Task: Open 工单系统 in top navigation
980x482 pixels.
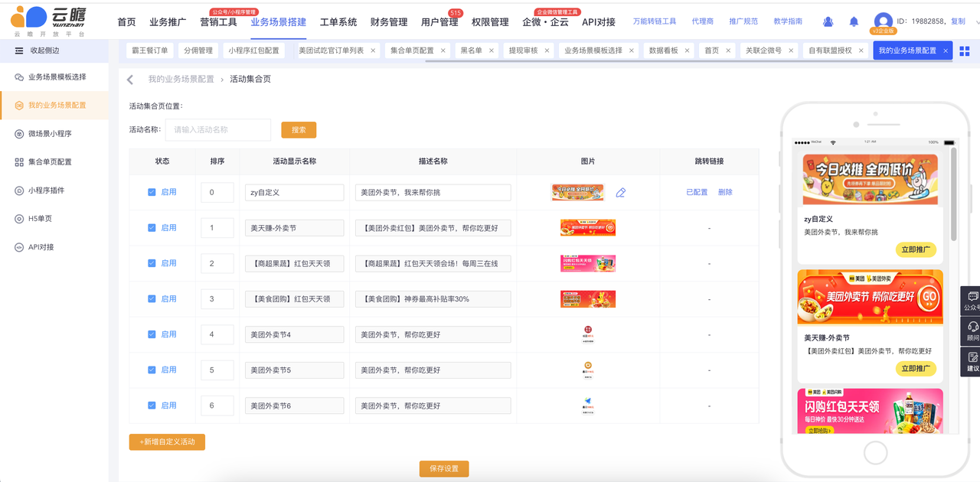Action: (x=338, y=22)
